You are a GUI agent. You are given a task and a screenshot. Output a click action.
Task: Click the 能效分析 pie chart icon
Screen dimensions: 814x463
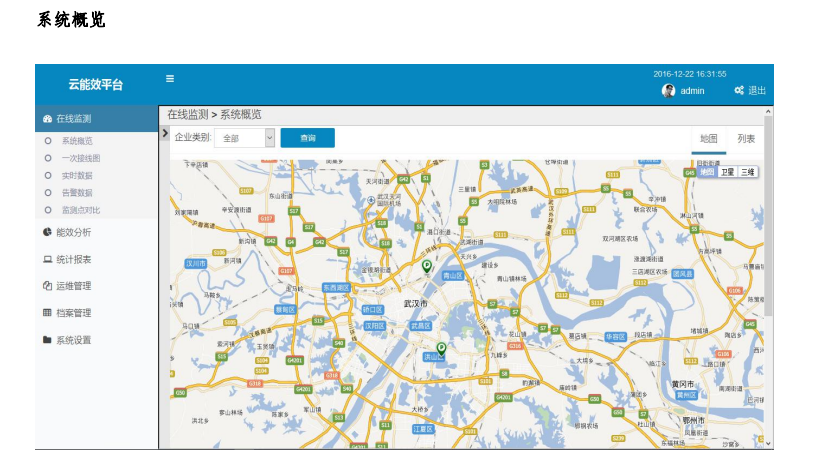tap(47, 232)
